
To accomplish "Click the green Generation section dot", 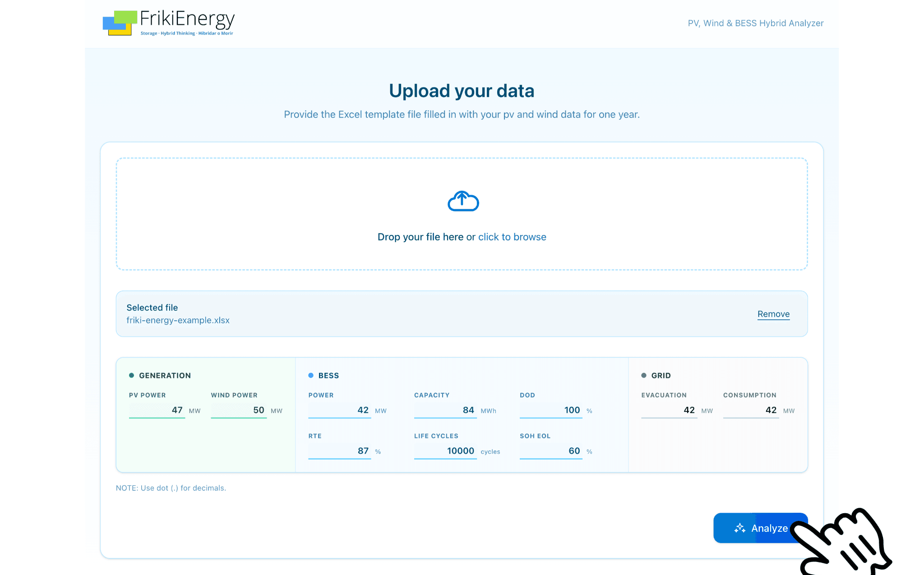I will click(x=132, y=375).
